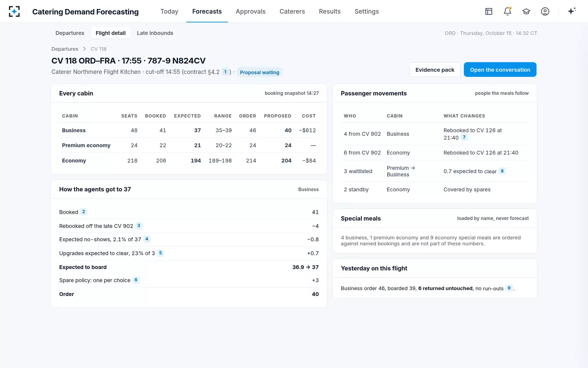The image size is (588, 368).
Task: Click the Proposal waiting status badge
Action: [x=260, y=72]
